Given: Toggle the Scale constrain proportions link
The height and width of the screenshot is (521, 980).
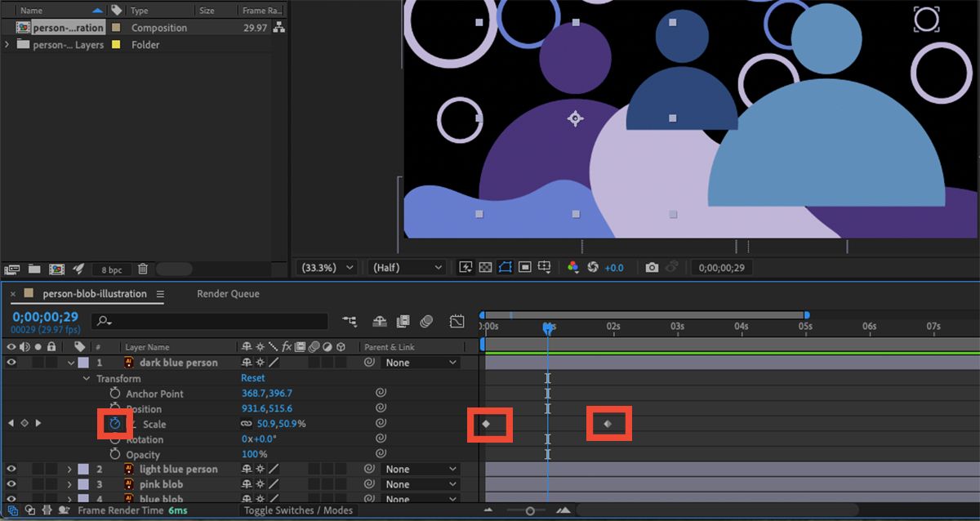Looking at the screenshot, I should pos(246,425).
